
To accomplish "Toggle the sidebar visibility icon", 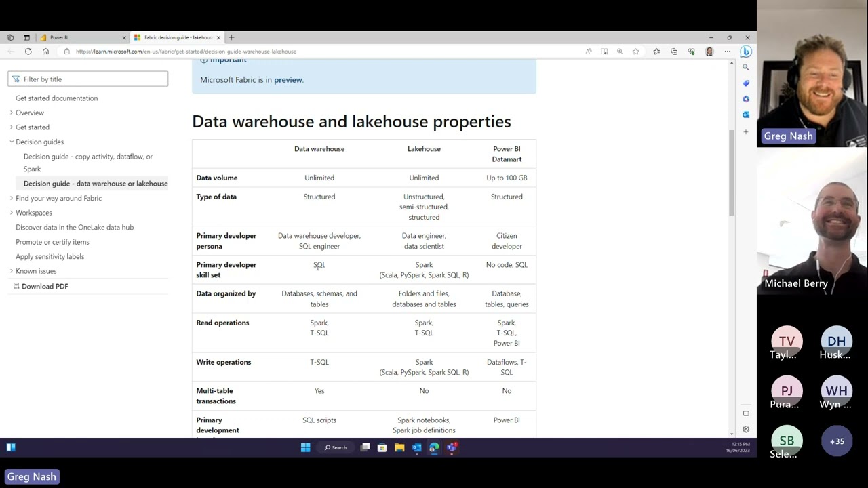I will point(746,413).
